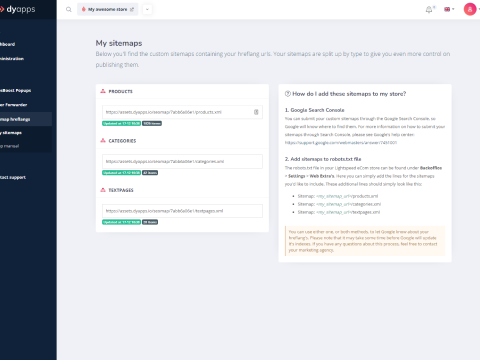Open the store switcher chevron dropdown

click(147, 9)
